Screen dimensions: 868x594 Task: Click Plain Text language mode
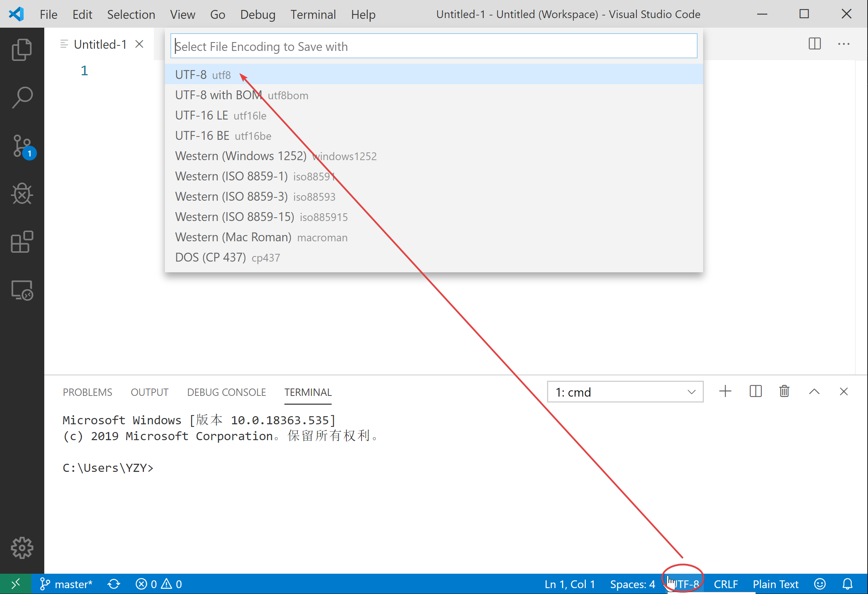775,584
